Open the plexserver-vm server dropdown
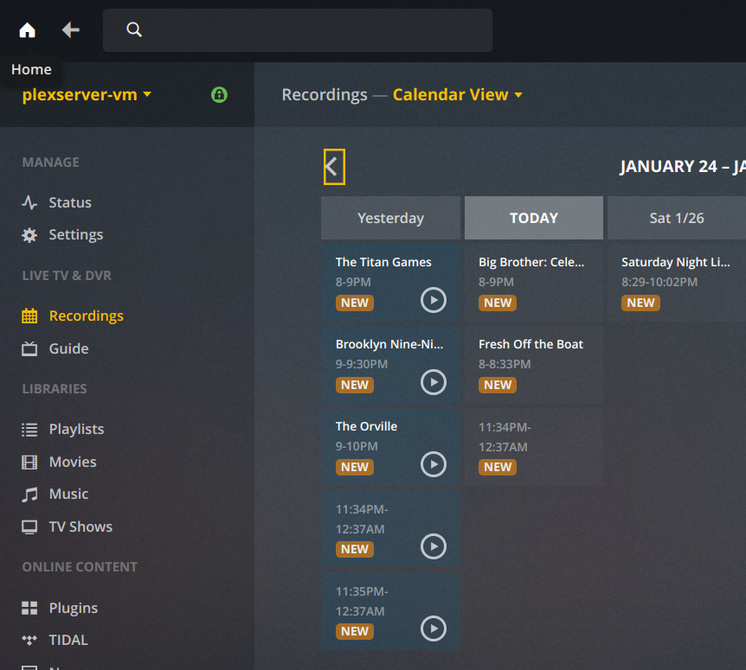 [87, 95]
